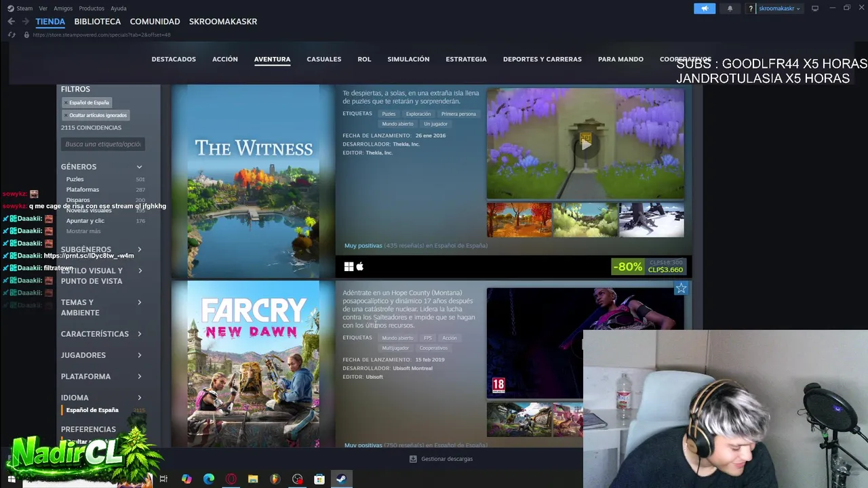Click the star icon on Far Cry New Dawn
This screenshot has height=488, width=868.
click(681, 289)
